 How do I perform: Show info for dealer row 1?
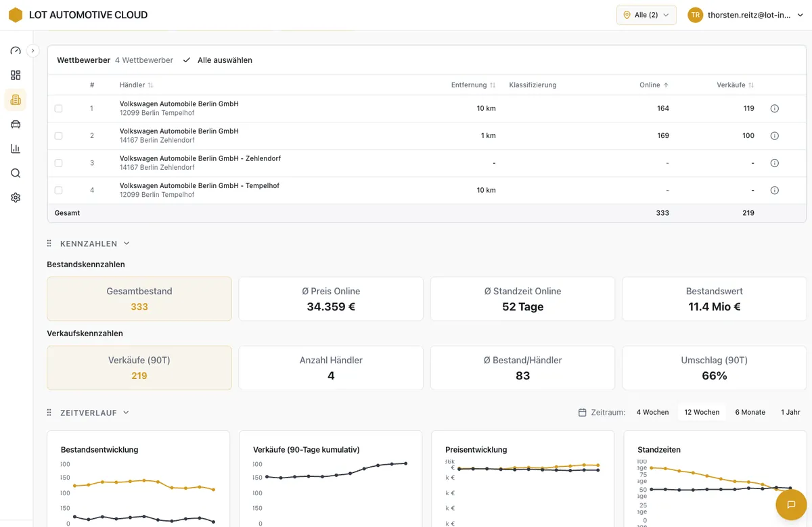(x=775, y=108)
